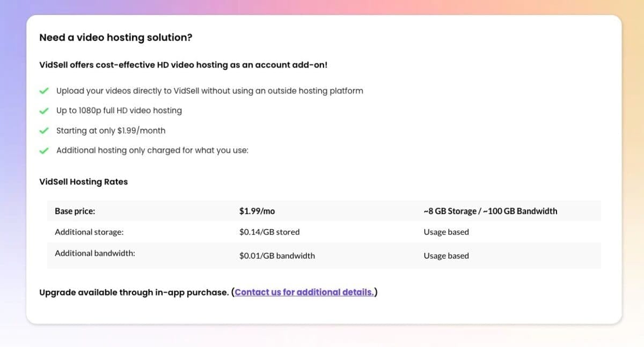The image size is (644, 347).
Task: Click the VidSell Hosting Rates heading
Action: [x=83, y=181]
